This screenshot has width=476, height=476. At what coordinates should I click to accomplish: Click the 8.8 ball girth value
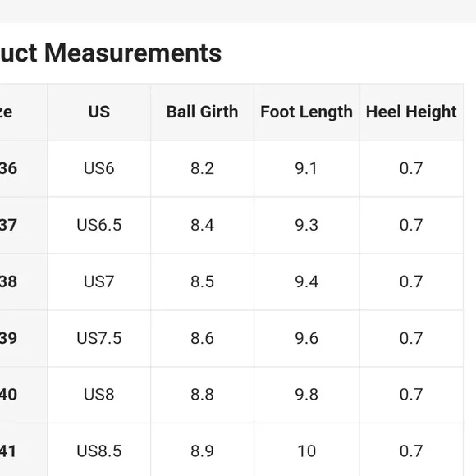[x=202, y=394]
